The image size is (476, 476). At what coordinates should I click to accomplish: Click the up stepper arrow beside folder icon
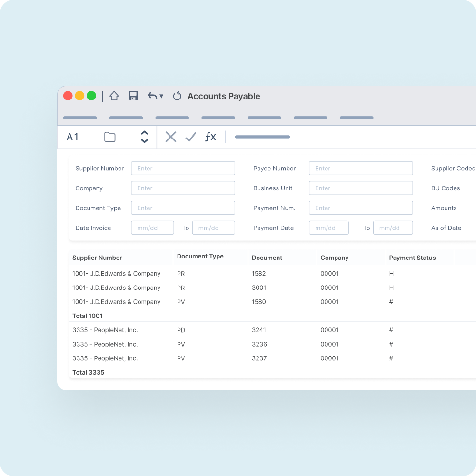pyautogui.click(x=144, y=133)
